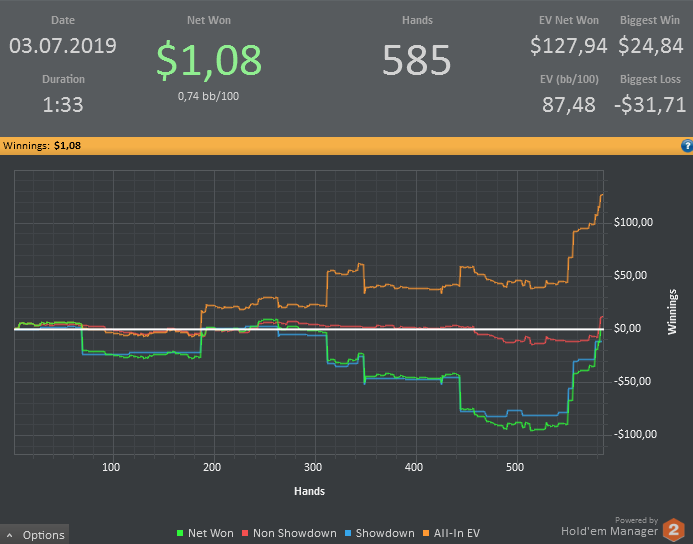Click the orange Winnings header bar

346,146
